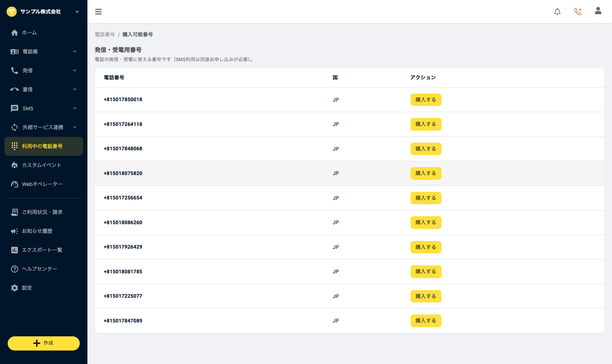The height and width of the screenshot is (364, 612).
Task: Expand the 外部サービス連携 submenu chevron
Action: click(75, 127)
